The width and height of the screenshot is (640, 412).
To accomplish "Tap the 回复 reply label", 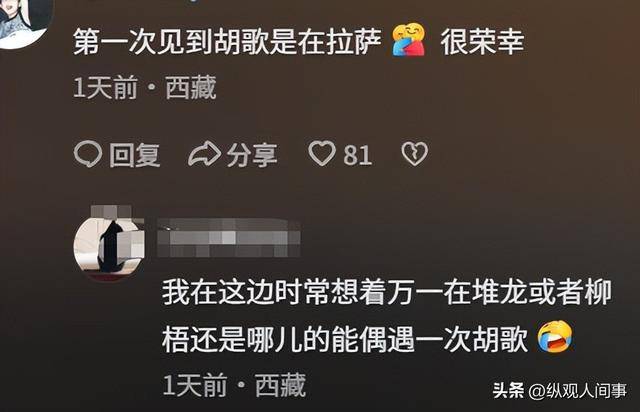I will point(135,155).
